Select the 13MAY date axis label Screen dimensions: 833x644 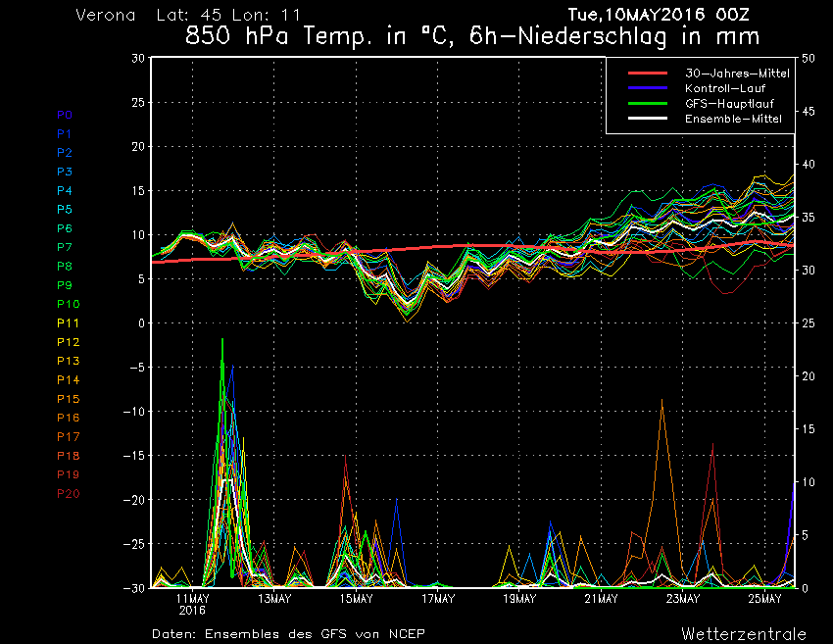(274, 599)
